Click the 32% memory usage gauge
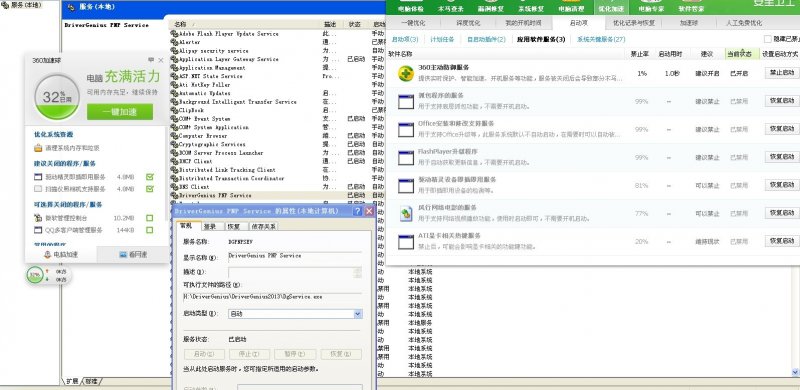 tap(57, 97)
